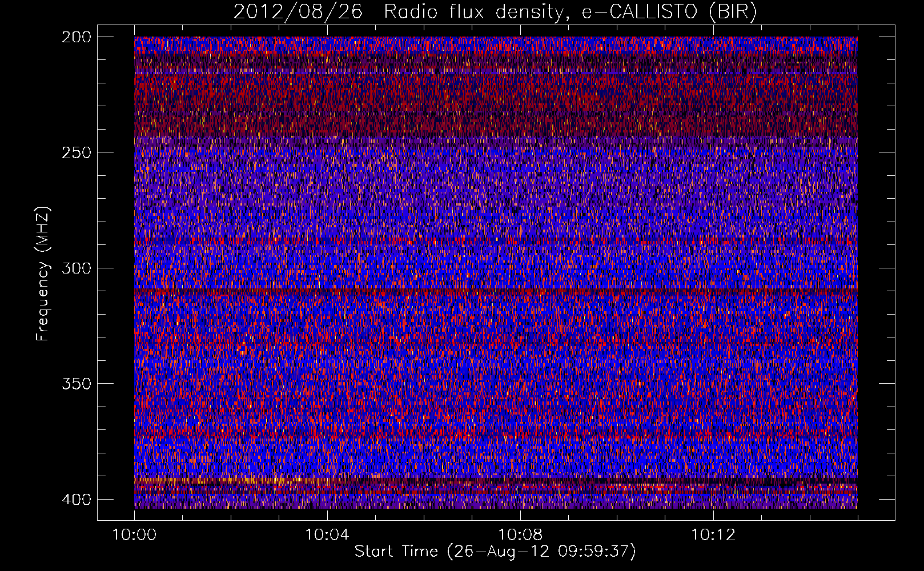
Task: Click the 'Start Time (26-Aug-12 09:59:37)' axis label
Action: pos(495,552)
